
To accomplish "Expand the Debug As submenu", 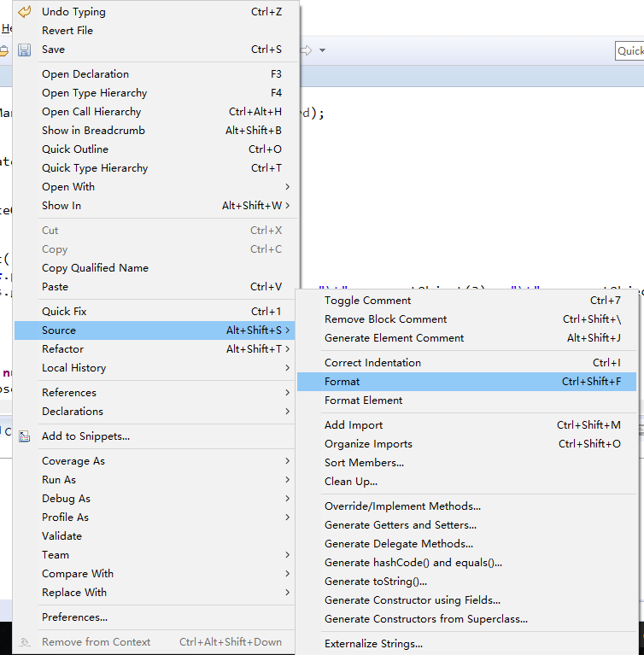I will pos(155,499).
